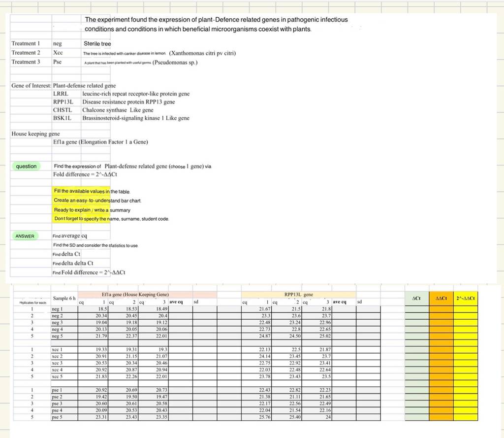The height and width of the screenshot is (438, 504).
Task: Click the 'Sterile tree' description cell
Action: [97, 43]
